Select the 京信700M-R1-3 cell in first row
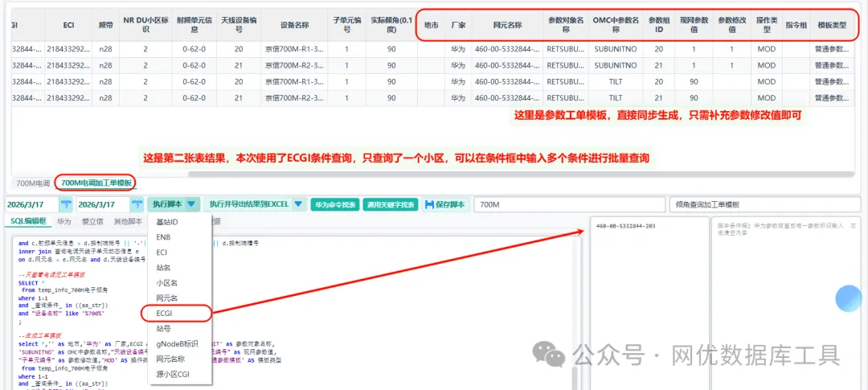Viewport: 868px width, 390px height. (294, 49)
